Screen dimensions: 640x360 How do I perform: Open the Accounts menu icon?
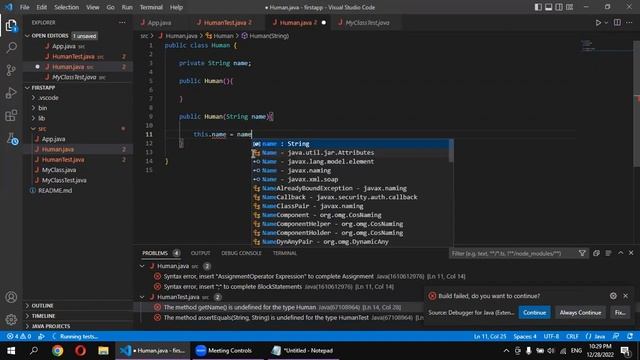click(x=11, y=297)
